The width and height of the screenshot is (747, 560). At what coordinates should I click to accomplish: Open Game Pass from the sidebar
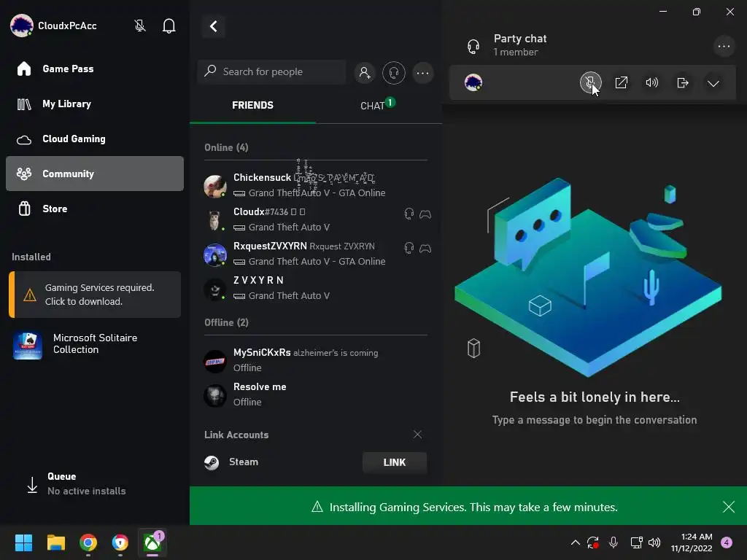[x=95, y=69]
